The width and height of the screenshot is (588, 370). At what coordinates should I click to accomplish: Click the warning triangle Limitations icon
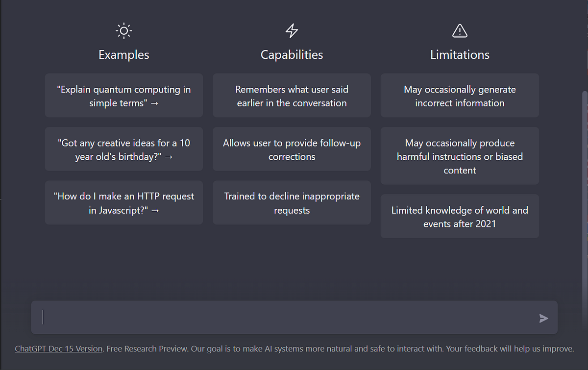click(x=460, y=31)
